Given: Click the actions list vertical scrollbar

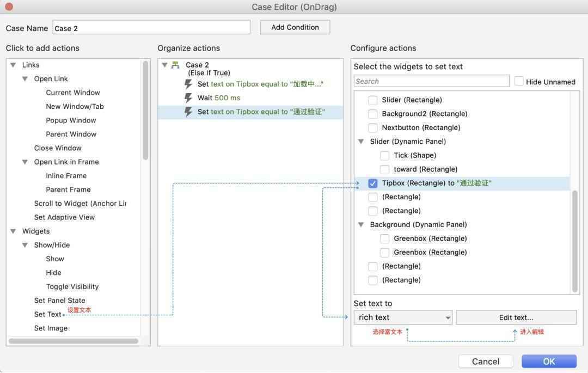Looking at the screenshot, I should (x=145, y=110).
